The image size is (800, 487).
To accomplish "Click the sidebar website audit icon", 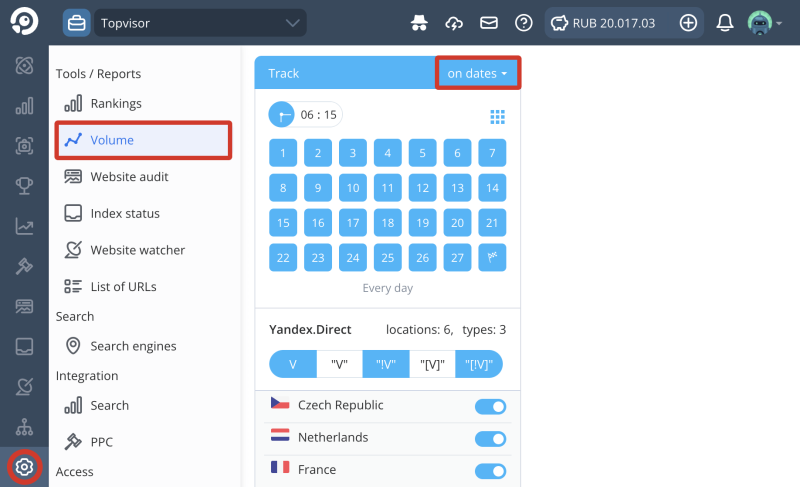I will pyautogui.click(x=24, y=306).
